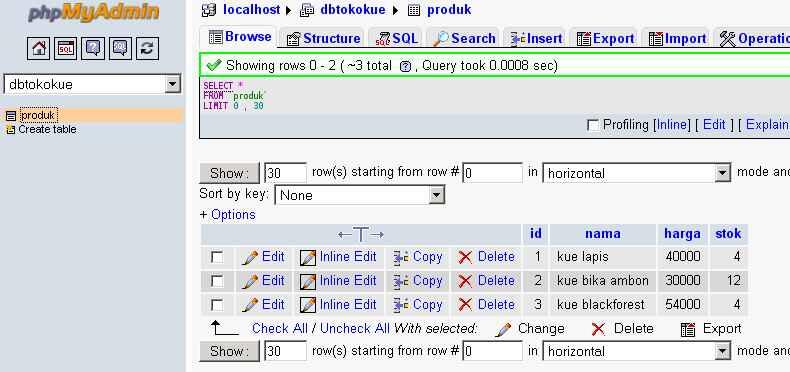Click produk table icon in sidebar
Image resolution: width=790 pixels, height=372 pixels.
[x=11, y=116]
